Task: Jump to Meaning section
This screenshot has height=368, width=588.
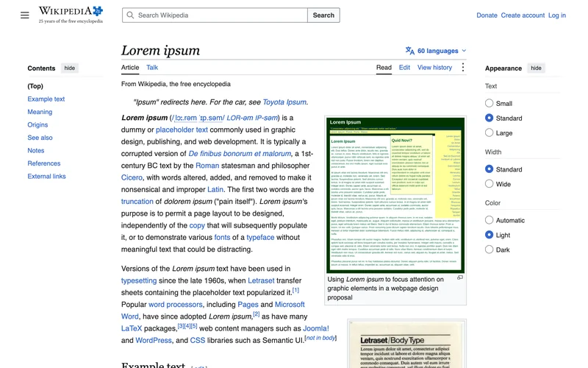Action: 40,112
